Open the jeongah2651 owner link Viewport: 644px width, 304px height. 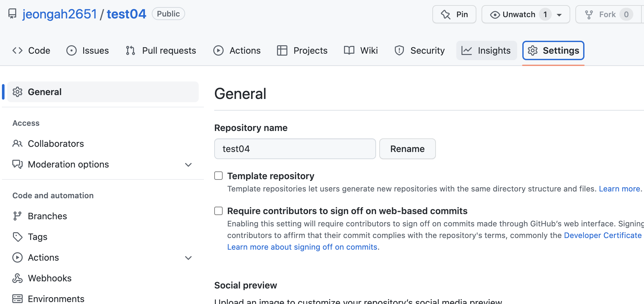tap(60, 14)
